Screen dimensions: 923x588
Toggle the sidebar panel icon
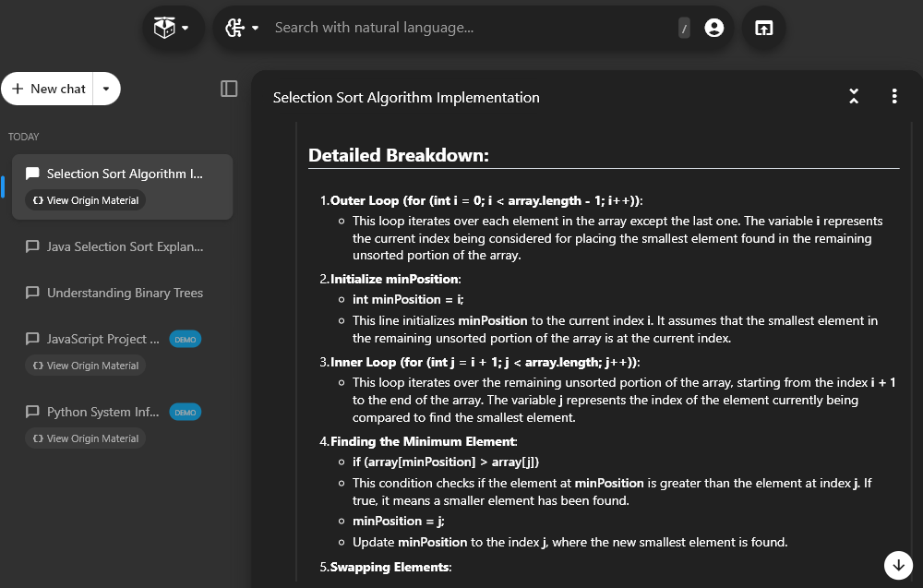point(229,89)
